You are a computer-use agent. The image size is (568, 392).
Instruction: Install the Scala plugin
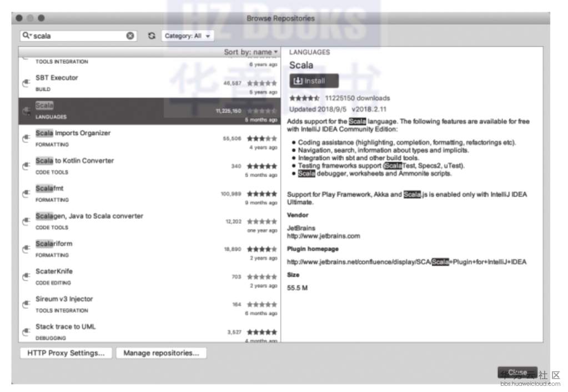coord(314,81)
